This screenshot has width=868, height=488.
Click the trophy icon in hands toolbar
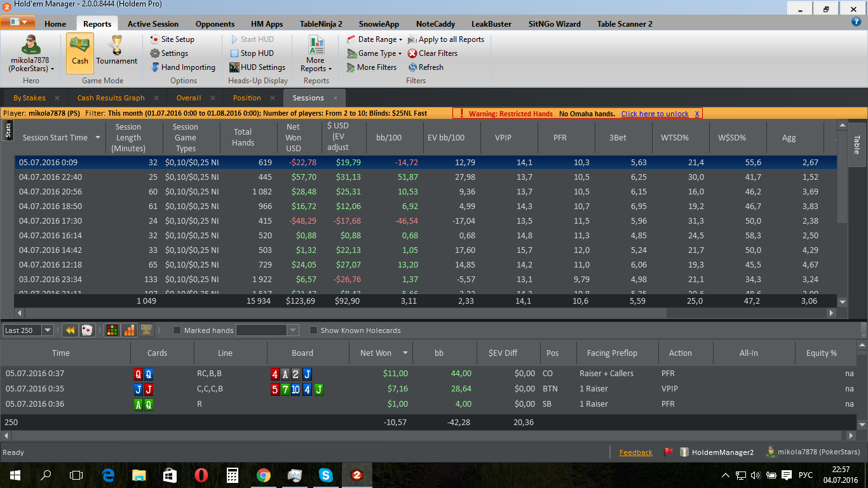(146, 330)
